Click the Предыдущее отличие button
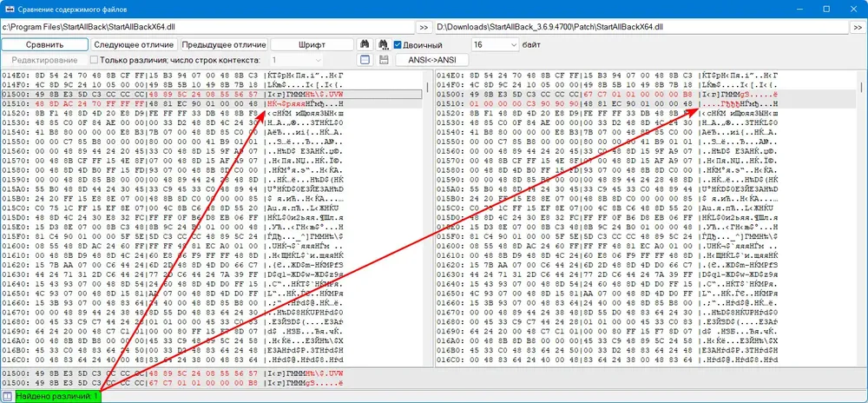 (x=224, y=44)
